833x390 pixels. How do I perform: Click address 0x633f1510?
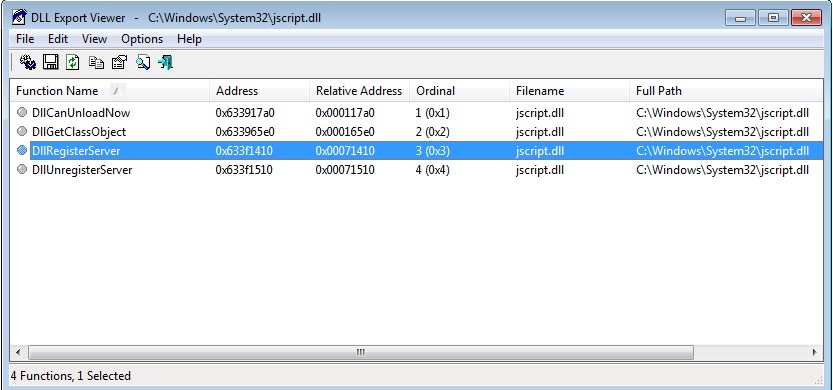coord(244,170)
